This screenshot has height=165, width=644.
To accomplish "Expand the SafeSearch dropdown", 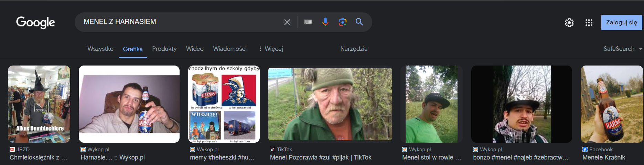I will (x=622, y=49).
